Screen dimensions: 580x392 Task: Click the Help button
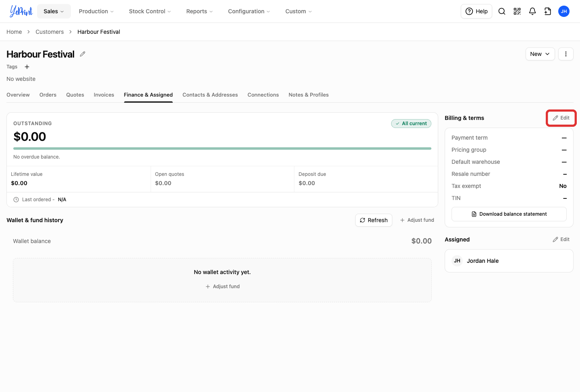tap(476, 11)
